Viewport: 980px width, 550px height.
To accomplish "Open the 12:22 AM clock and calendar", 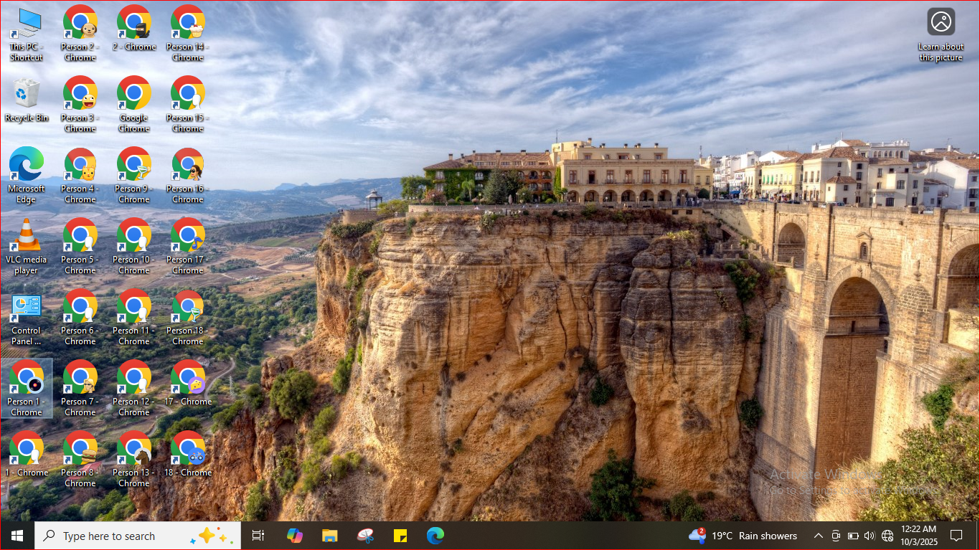I will point(919,536).
